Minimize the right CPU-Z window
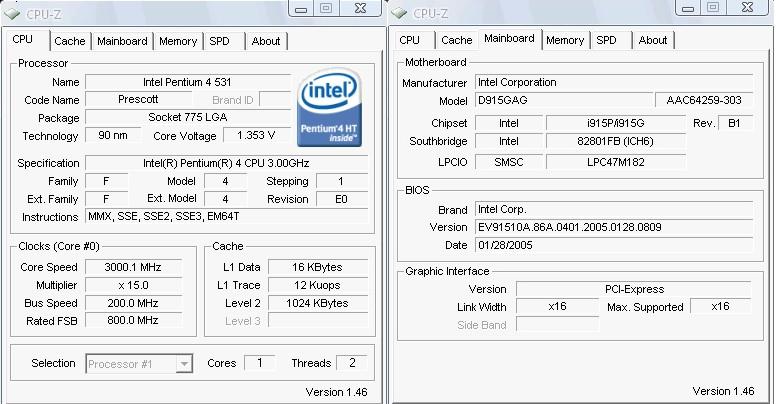 [688, 7]
